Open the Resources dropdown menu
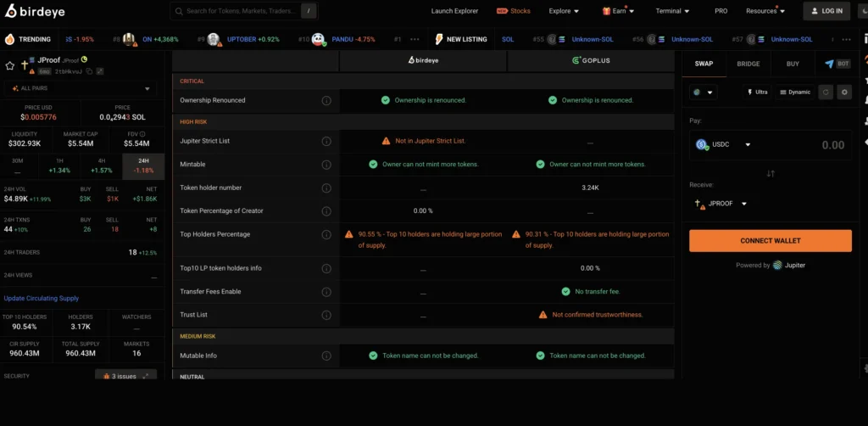Screen dimensions: 868x426 765,10
